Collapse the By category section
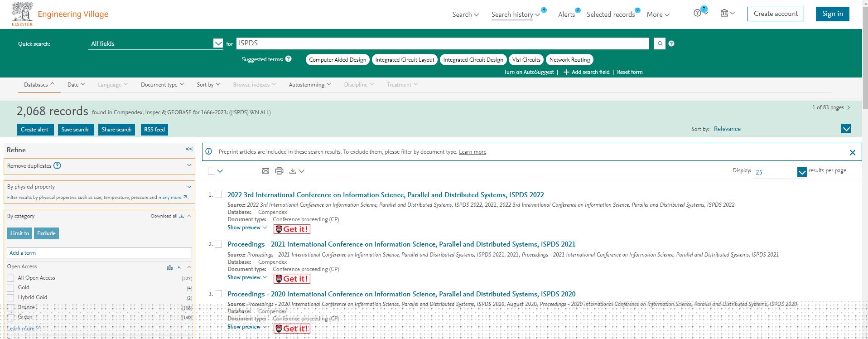Screen dimensions: 868x339 click(189, 216)
